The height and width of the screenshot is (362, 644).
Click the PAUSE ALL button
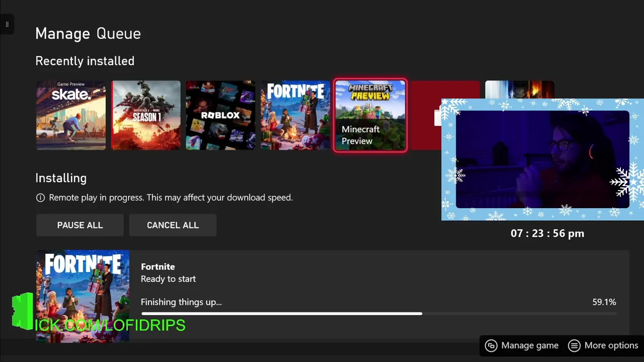(80, 225)
